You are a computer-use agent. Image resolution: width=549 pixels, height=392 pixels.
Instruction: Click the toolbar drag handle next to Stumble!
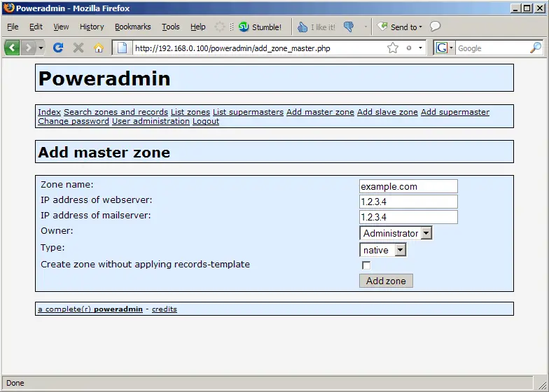(231, 27)
